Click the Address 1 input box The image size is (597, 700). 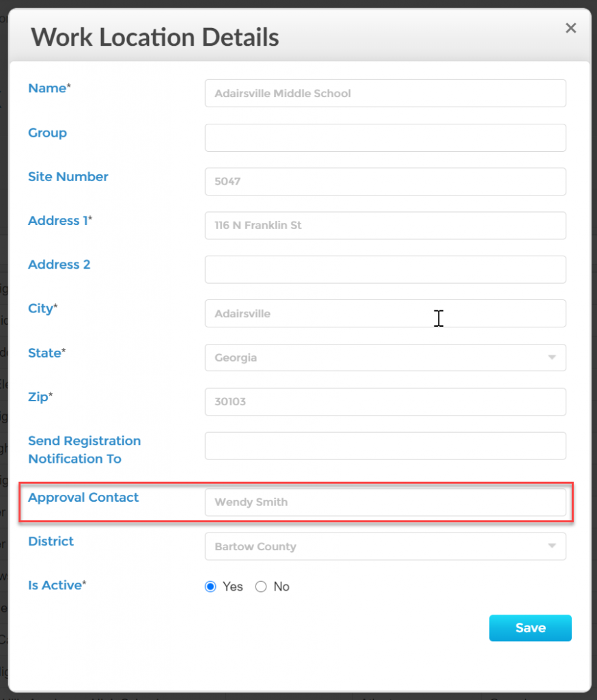[385, 226]
